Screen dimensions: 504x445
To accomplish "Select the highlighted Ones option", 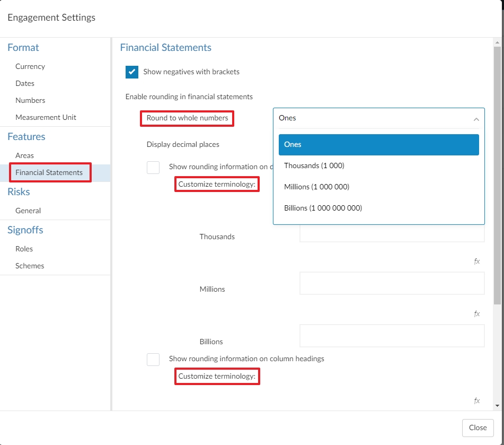I will [378, 145].
